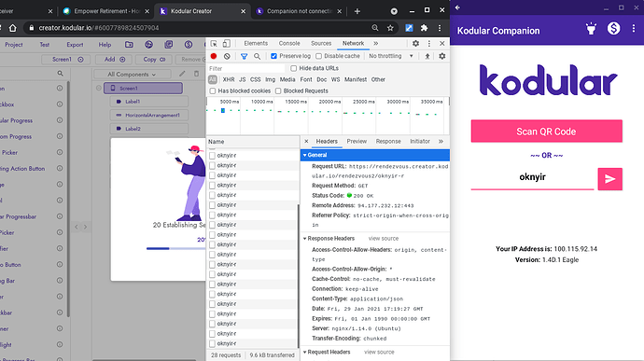The height and width of the screenshot is (361, 644).
Task: Collapse the Screen1 tree node
Action: coord(99,88)
